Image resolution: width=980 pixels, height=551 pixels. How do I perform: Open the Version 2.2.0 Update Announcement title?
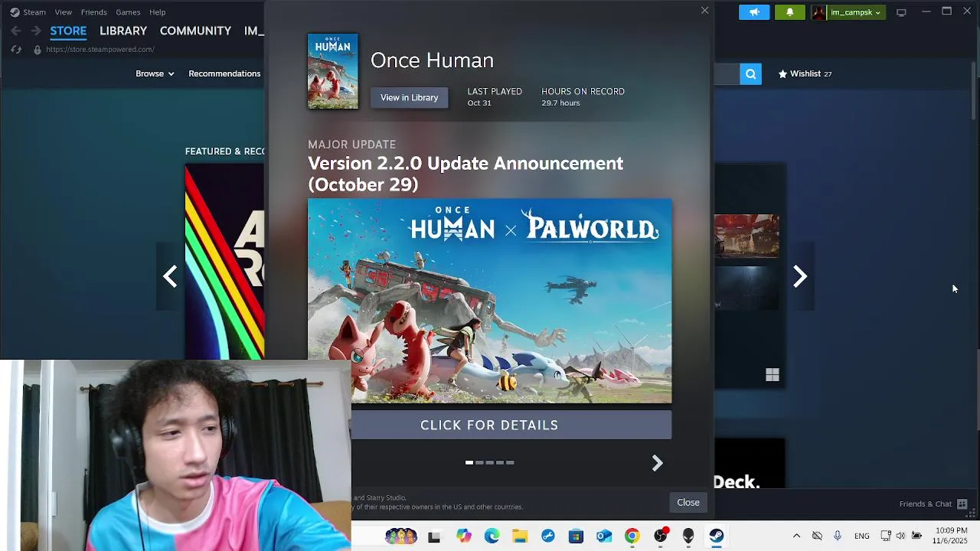coord(465,174)
